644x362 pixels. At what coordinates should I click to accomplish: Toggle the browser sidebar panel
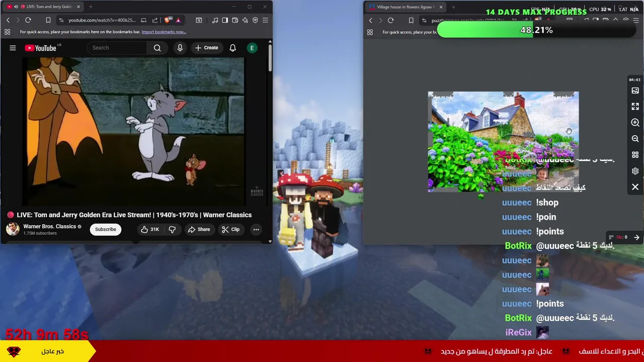[x=225, y=20]
